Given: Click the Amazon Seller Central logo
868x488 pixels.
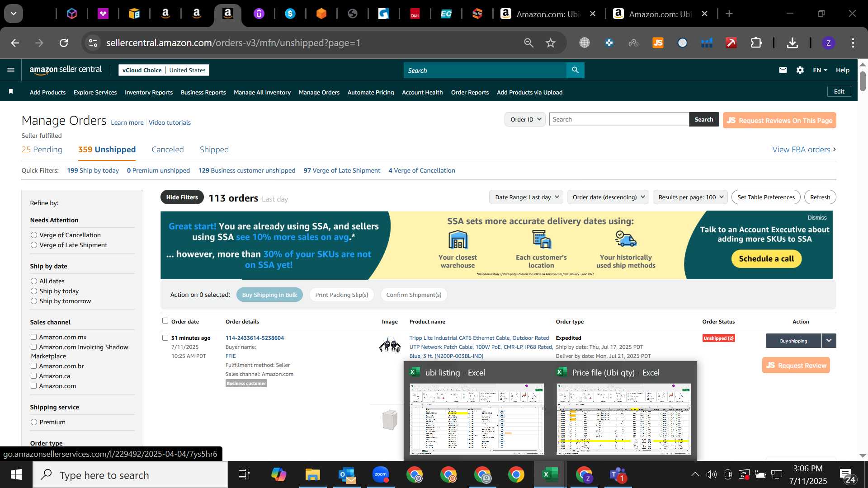Looking at the screenshot, I should click(66, 70).
